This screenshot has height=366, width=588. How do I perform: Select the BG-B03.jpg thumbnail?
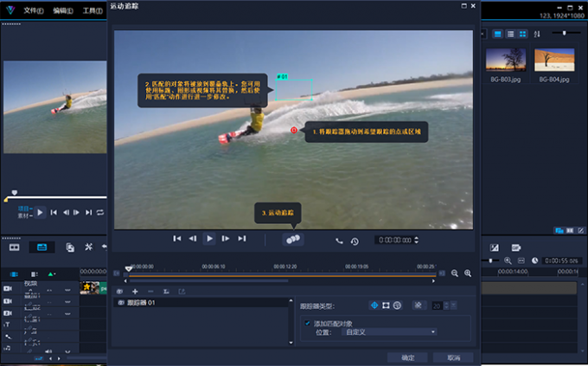506,60
